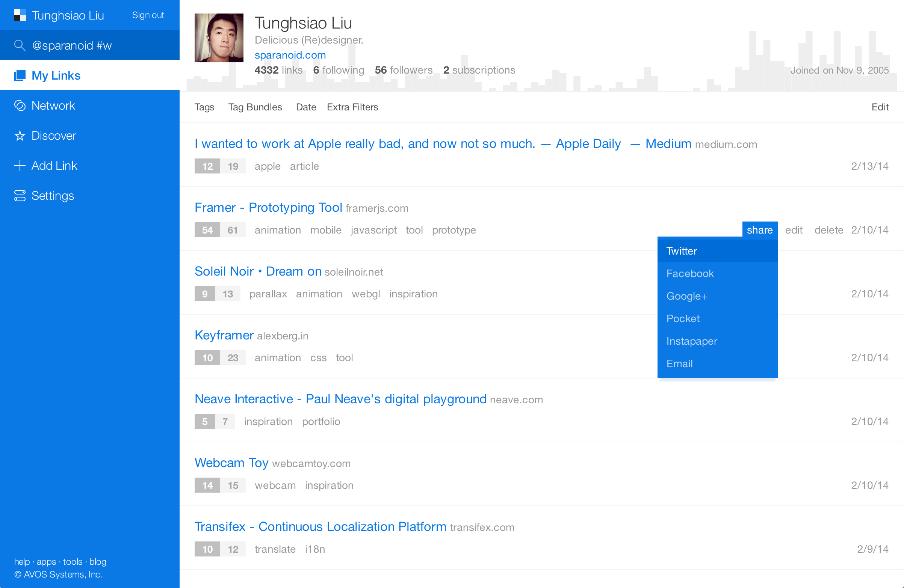
Task: Click the Settings toggles icon
Action: (x=20, y=196)
